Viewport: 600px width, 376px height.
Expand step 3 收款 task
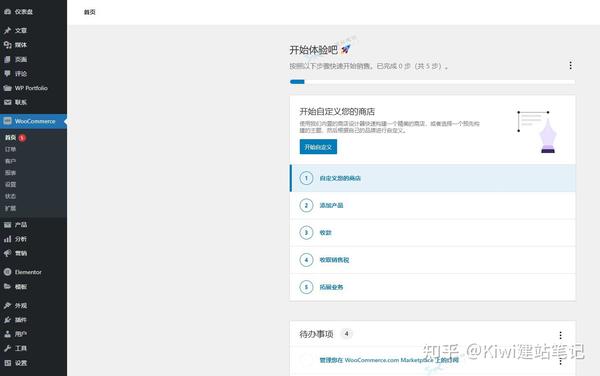tap(433, 233)
